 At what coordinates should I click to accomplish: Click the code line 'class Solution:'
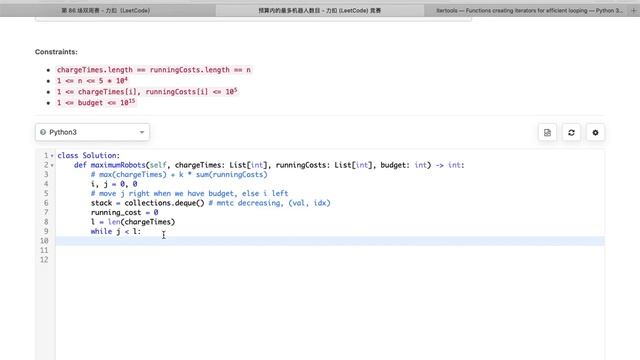[x=89, y=156]
